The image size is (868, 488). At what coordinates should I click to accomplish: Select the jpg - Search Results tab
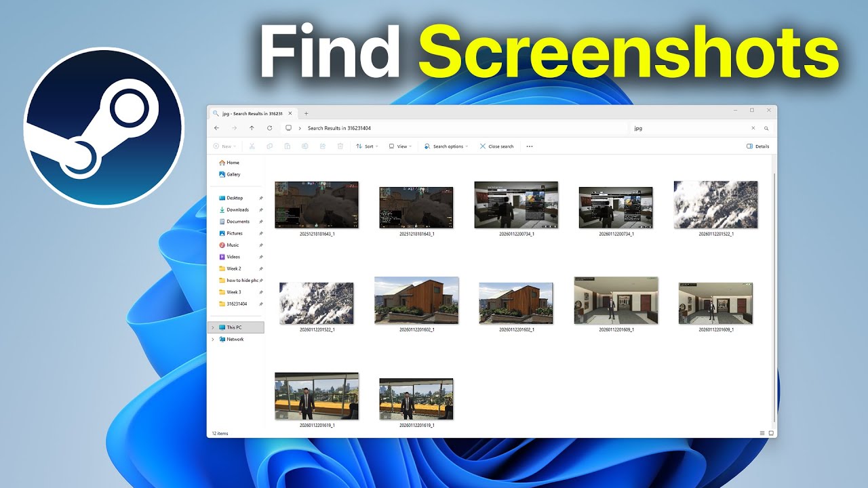point(252,113)
